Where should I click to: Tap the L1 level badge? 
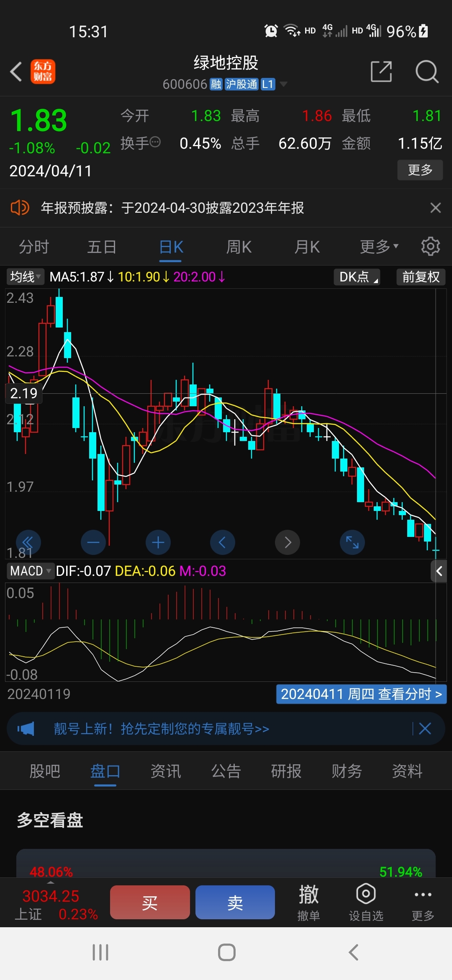[x=267, y=84]
